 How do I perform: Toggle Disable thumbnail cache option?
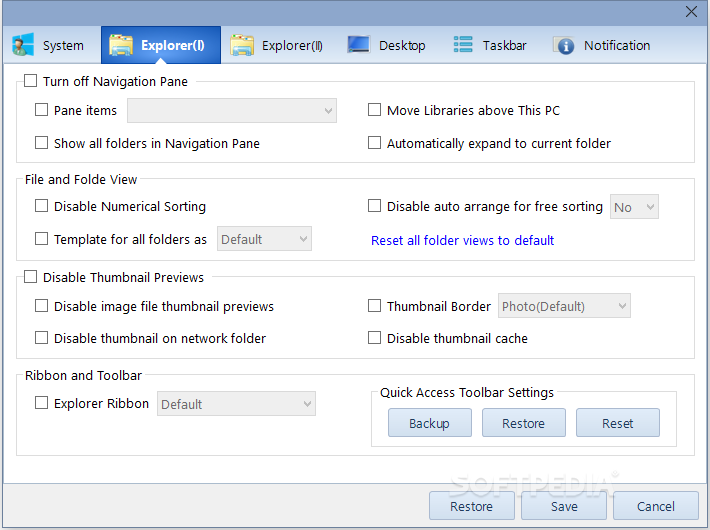point(375,338)
